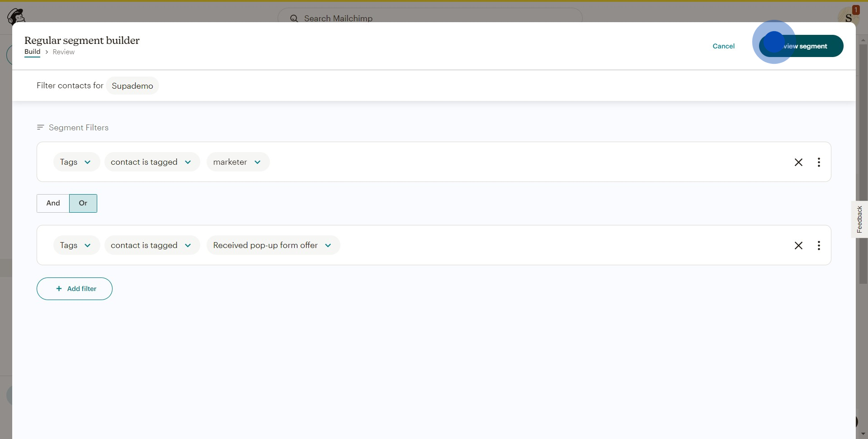Image resolution: width=868 pixels, height=439 pixels.
Task: Click the search magnifier icon
Action: 294,19
